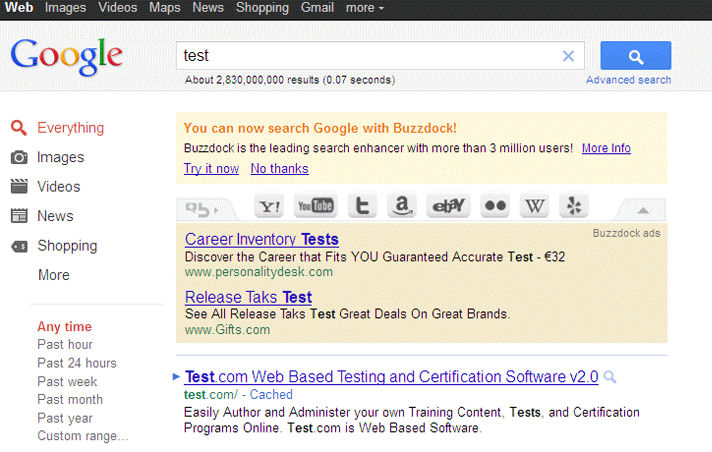Collapse the Buzzdock panel with up arrow
This screenshot has width=712, height=452.
click(x=643, y=209)
